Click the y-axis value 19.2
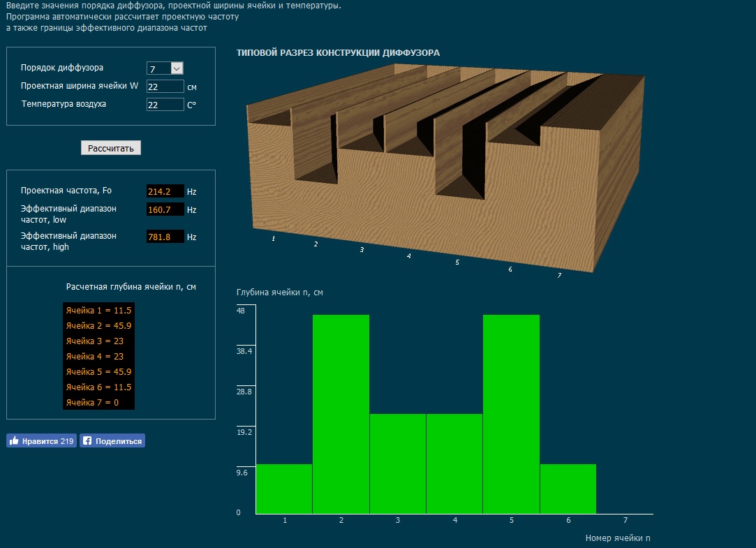The image size is (756, 548). [244, 432]
